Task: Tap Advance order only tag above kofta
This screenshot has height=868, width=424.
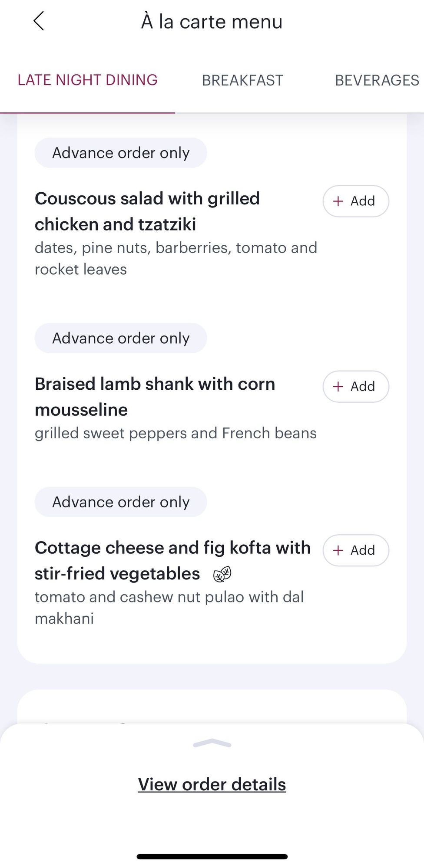Action: click(x=121, y=502)
